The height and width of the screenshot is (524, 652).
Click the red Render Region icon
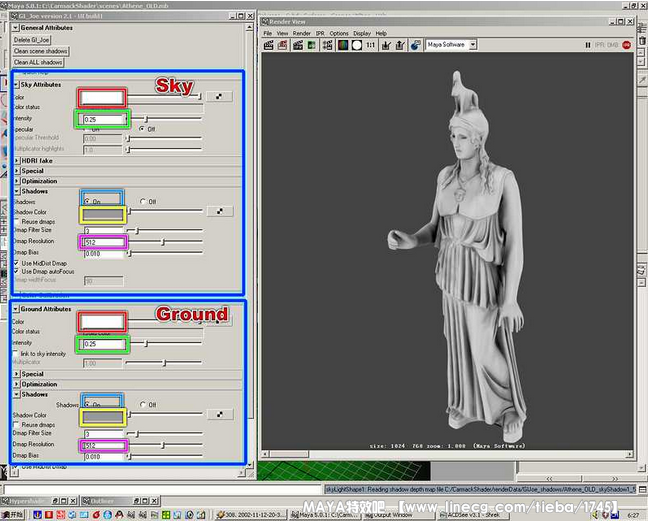[283, 45]
